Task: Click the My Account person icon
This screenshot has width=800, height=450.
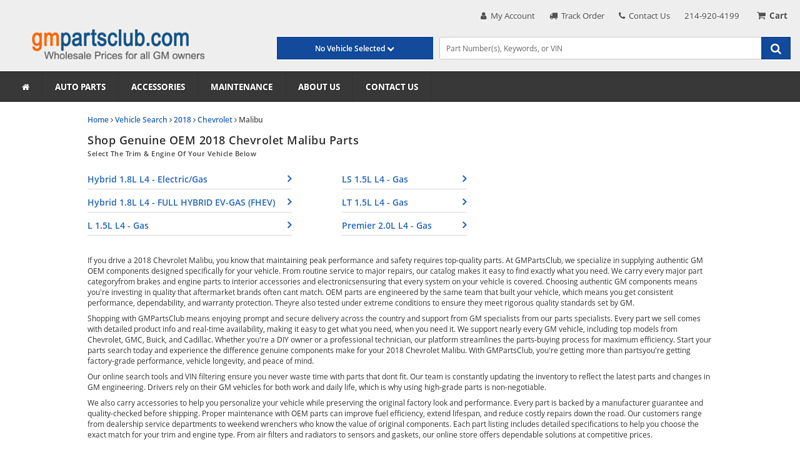Action: tap(483, 16)
